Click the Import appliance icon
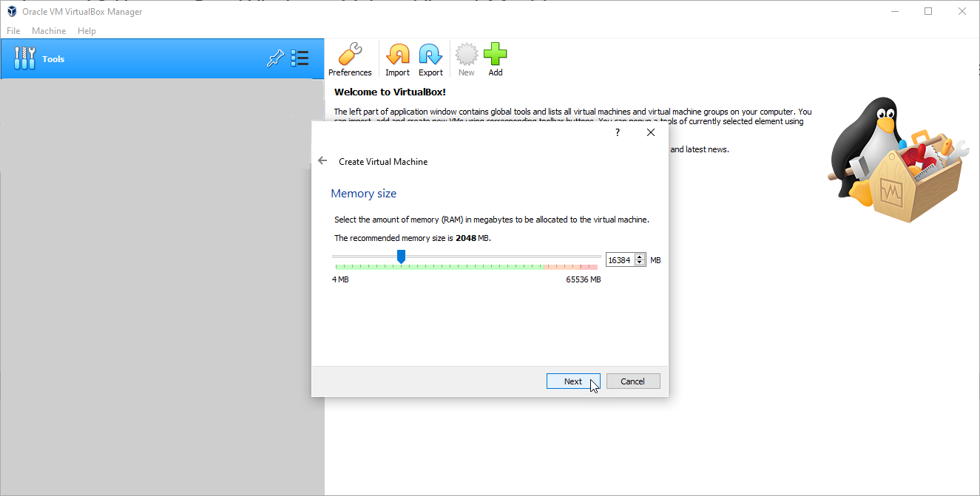The width and height of the screenshot is (980, 496). pos(397,60)
